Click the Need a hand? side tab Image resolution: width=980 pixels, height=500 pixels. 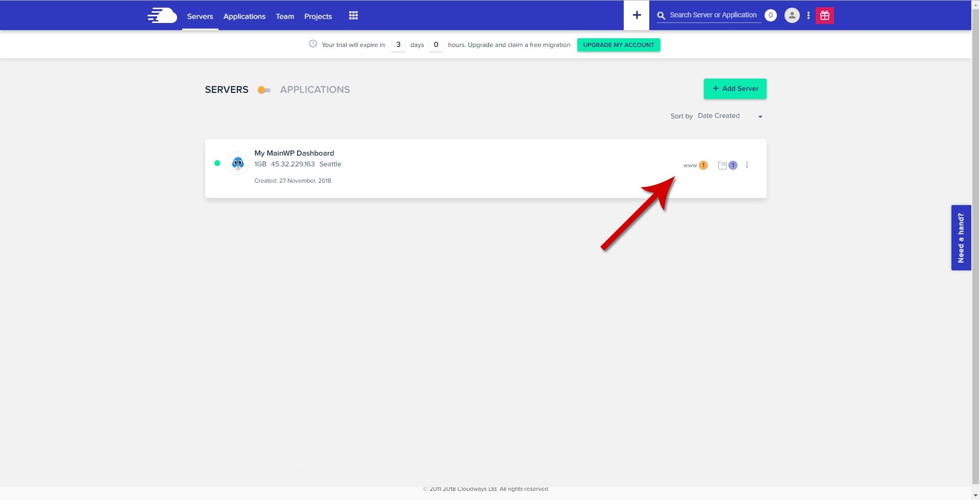pos(961,237)
